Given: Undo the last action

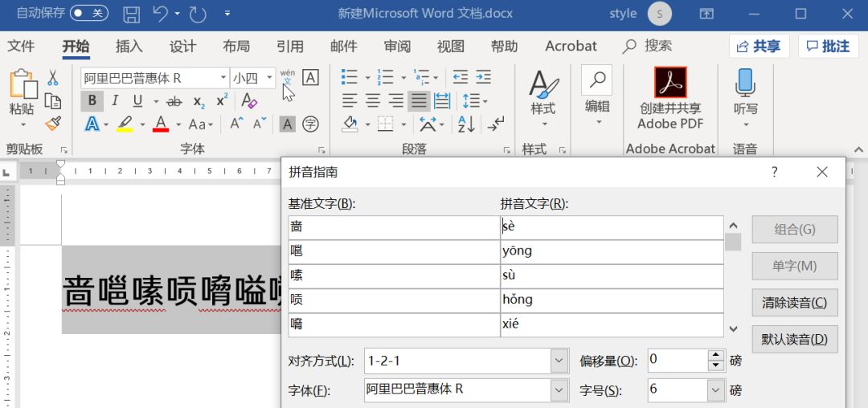Looking at the screenshot, I should coord(160,14).
